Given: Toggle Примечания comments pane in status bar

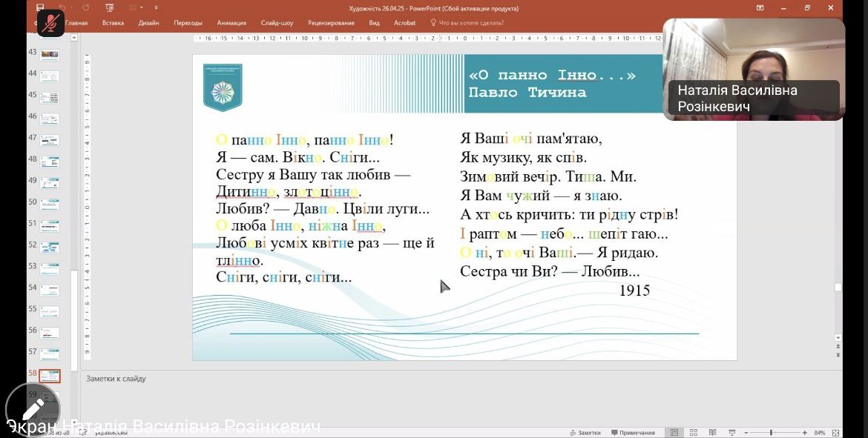Looking at the screenshot, I should coord(633,433).
